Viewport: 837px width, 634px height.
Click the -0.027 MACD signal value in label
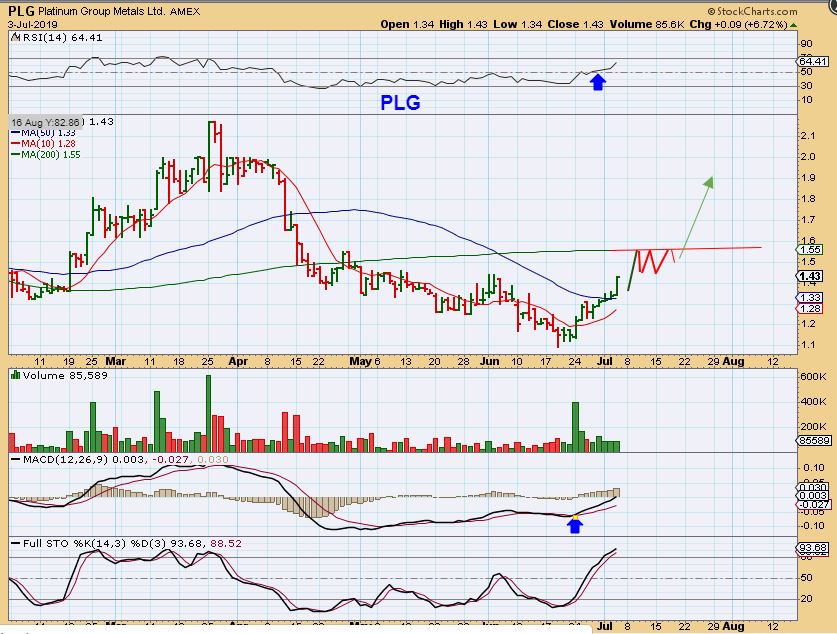170,459
